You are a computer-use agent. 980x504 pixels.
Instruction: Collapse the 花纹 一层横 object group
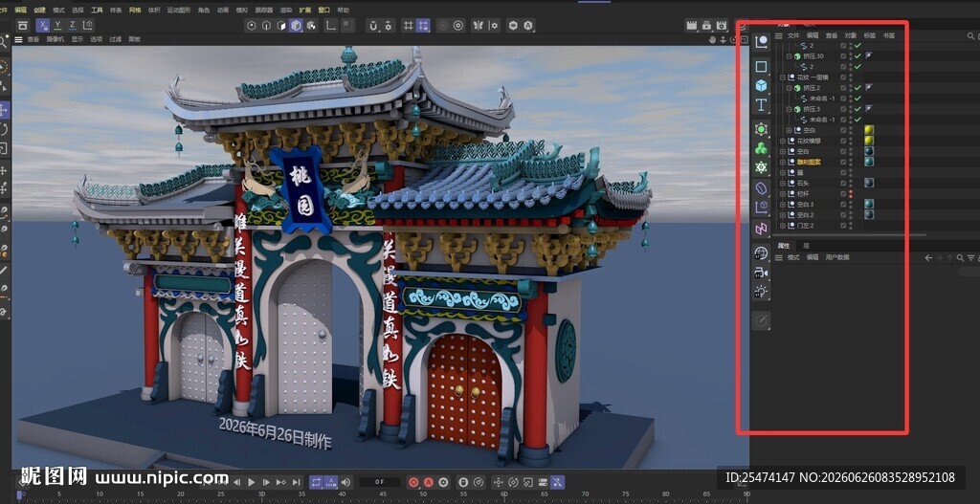pyautogui.click(x=783, y=77)
